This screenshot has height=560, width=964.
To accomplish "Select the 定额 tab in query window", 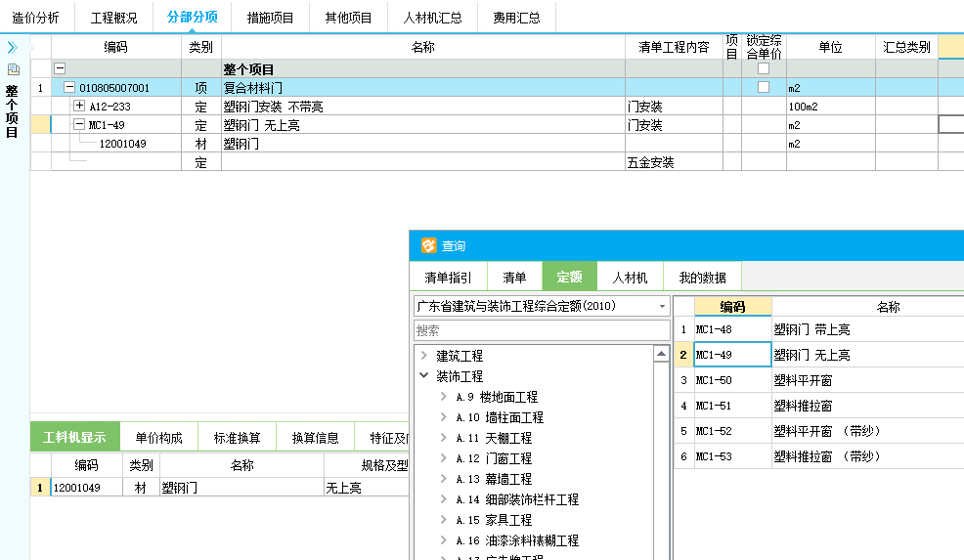I will [x=569, y=277].
